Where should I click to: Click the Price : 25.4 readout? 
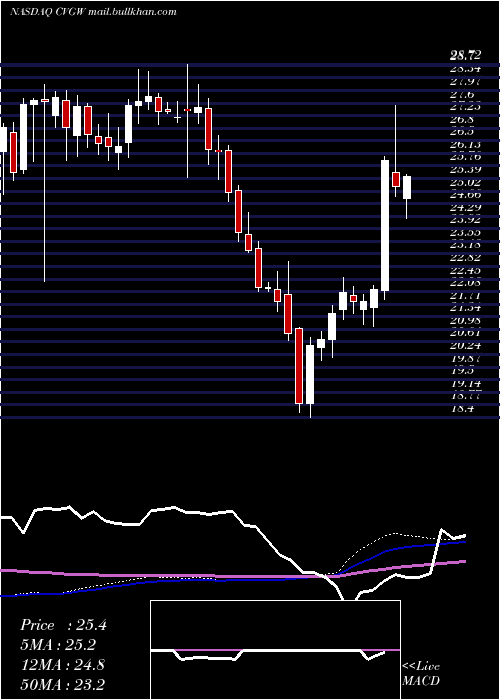pos(63,625)
